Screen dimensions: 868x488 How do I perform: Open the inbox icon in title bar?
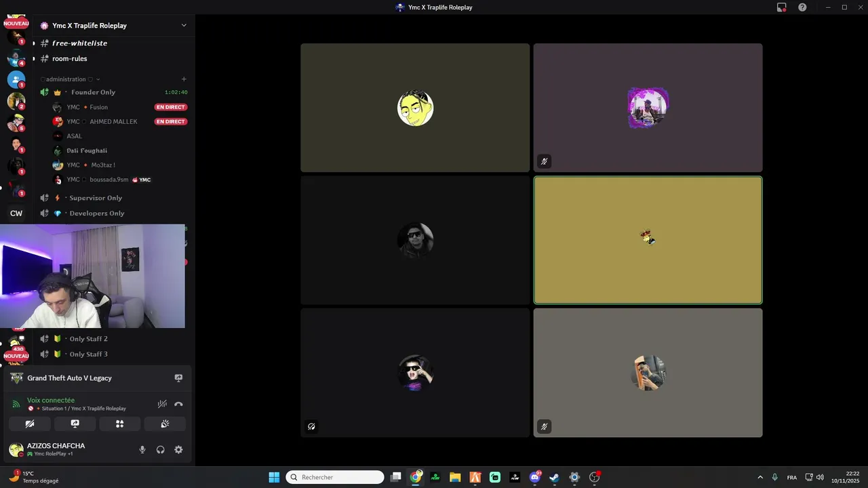782,7
